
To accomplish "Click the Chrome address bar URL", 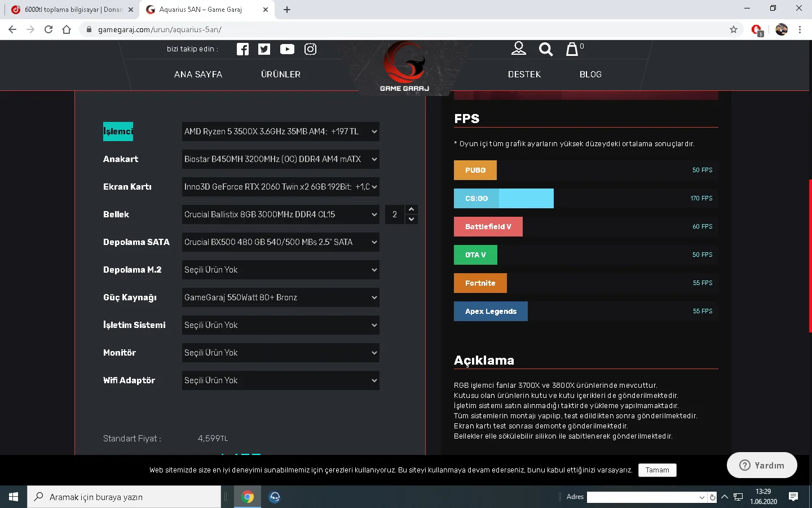I will (x=160, y=29).
